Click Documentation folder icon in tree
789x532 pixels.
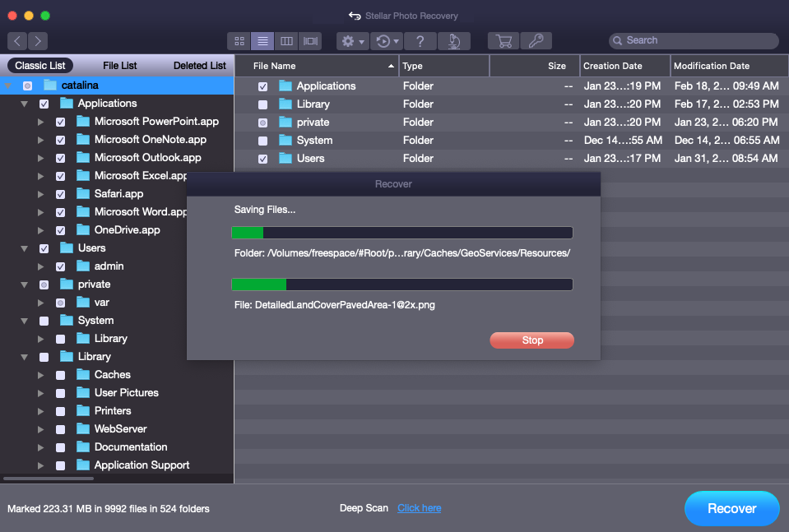coord(83,447)
